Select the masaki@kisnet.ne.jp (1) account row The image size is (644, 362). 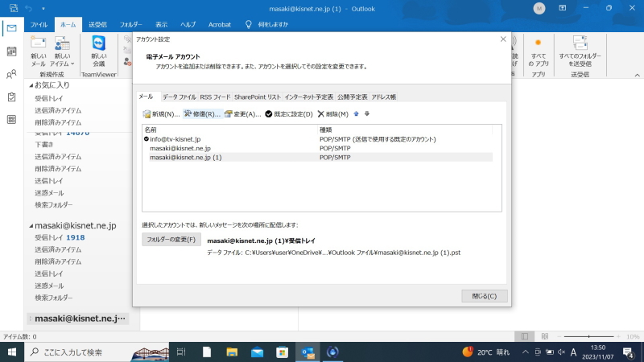point(317,157)
